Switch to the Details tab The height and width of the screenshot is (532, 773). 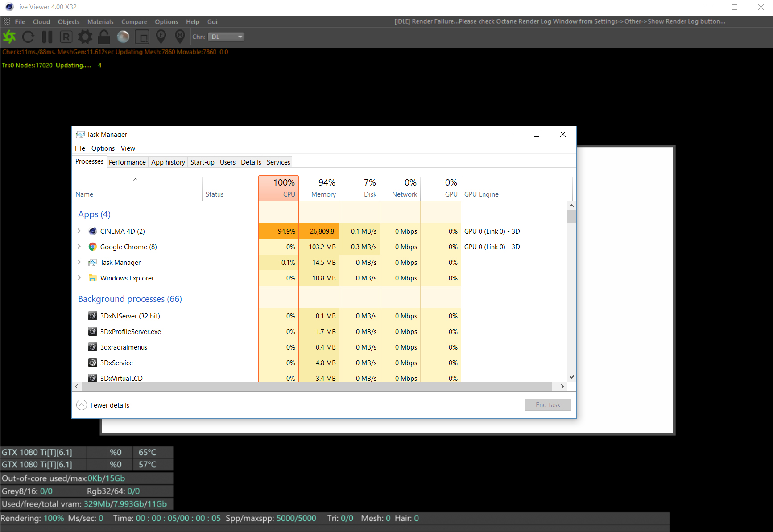pos(251,162)
